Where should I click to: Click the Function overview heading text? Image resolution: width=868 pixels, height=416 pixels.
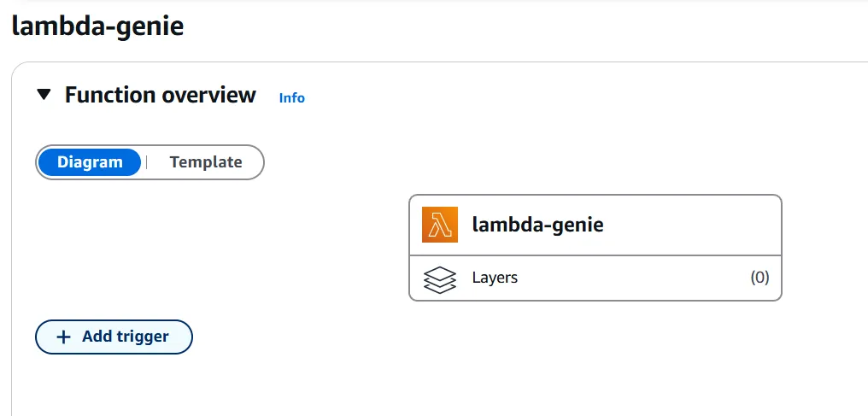160,95
